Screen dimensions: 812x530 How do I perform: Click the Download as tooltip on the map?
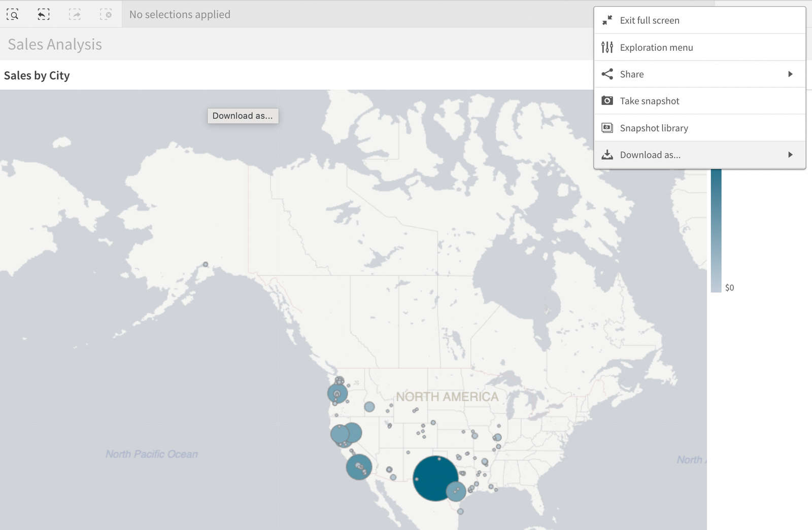(243, 116)
